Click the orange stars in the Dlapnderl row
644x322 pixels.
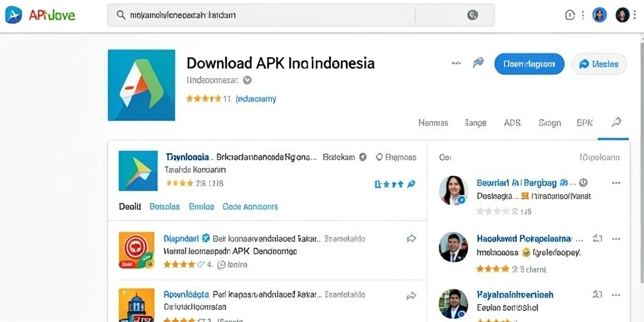pos(179,265)
